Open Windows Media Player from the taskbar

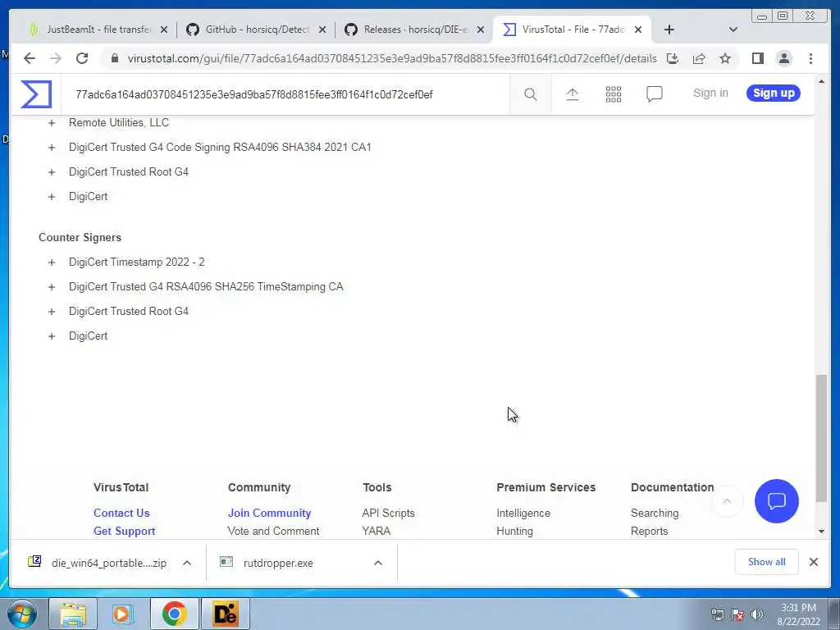(x=122, y=614)
